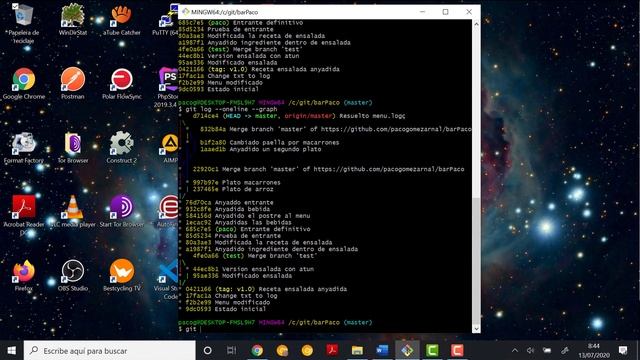Select the Google Chrome desktop shortcut

click(24, 84)
